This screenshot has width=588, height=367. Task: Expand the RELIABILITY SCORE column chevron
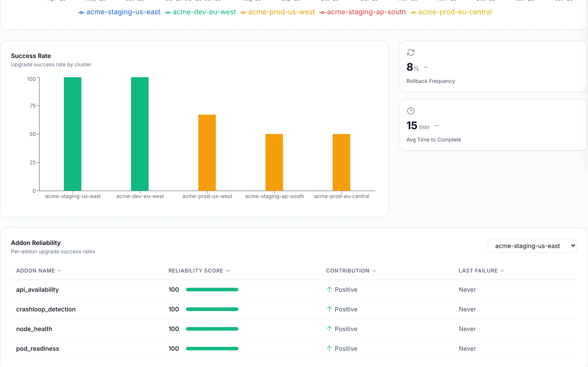tap(228, 271)
